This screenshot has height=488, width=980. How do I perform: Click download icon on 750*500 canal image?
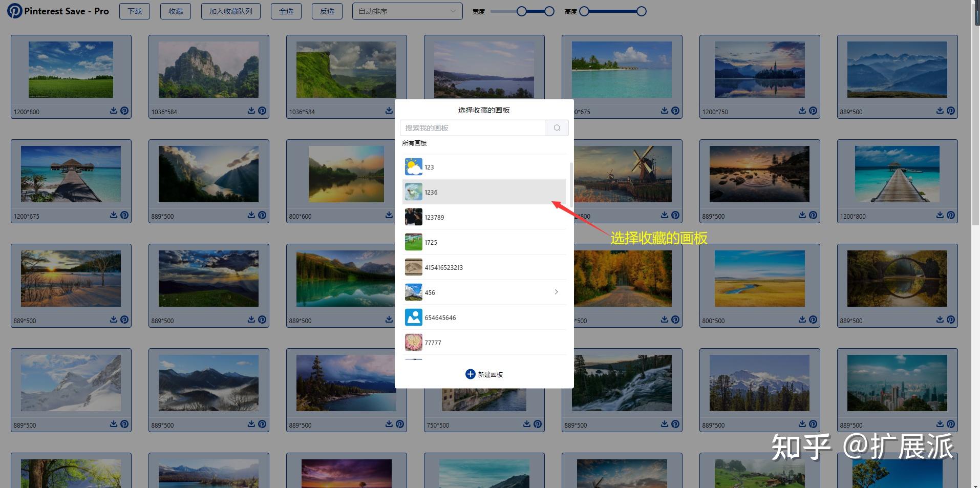click(x=527, y=424)
